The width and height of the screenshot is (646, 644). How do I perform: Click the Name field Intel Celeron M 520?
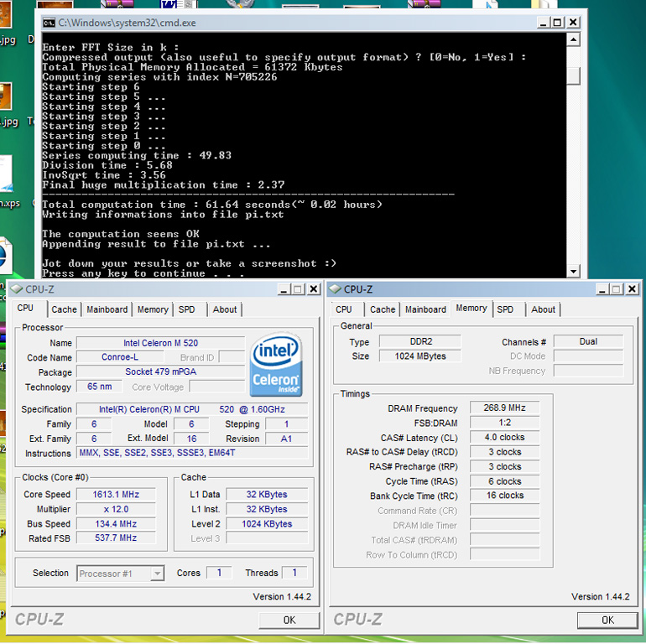coord(161,343)
